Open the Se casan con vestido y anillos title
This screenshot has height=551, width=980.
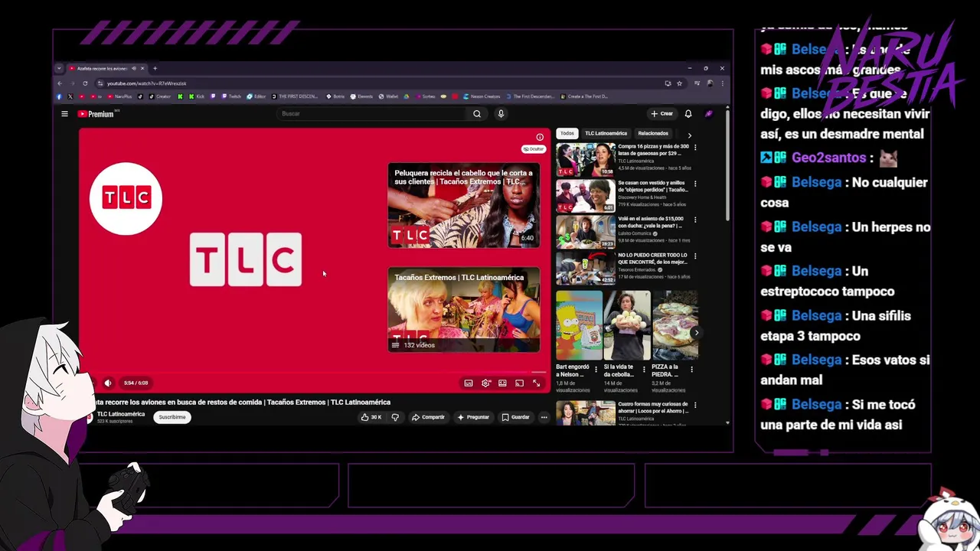coord(653,186)
